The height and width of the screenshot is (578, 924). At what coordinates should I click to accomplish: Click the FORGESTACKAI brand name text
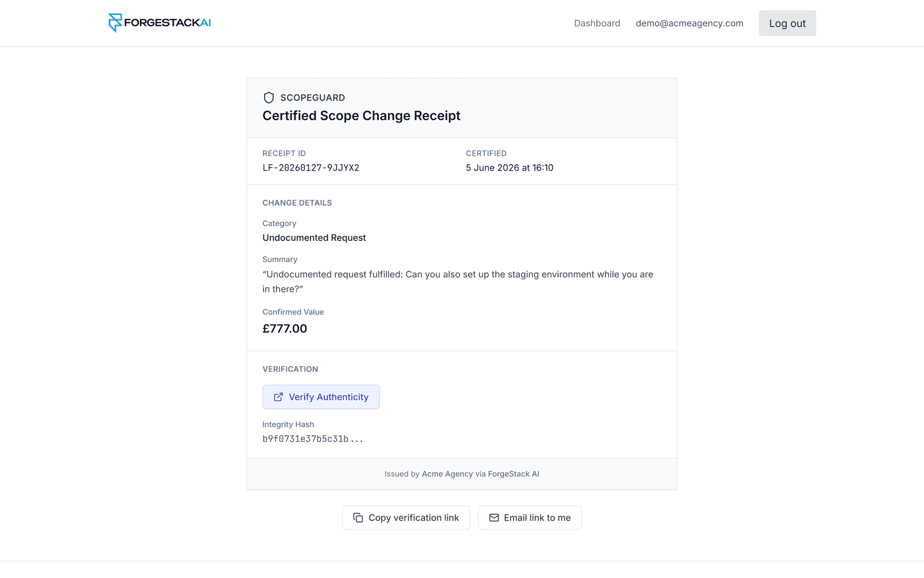pyautogui.click(x=167, y=23)
